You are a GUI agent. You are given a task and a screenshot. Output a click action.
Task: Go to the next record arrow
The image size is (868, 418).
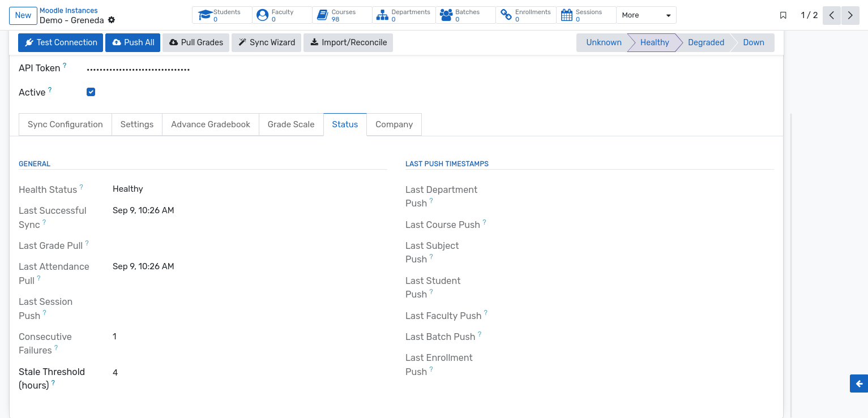point(850,15)
